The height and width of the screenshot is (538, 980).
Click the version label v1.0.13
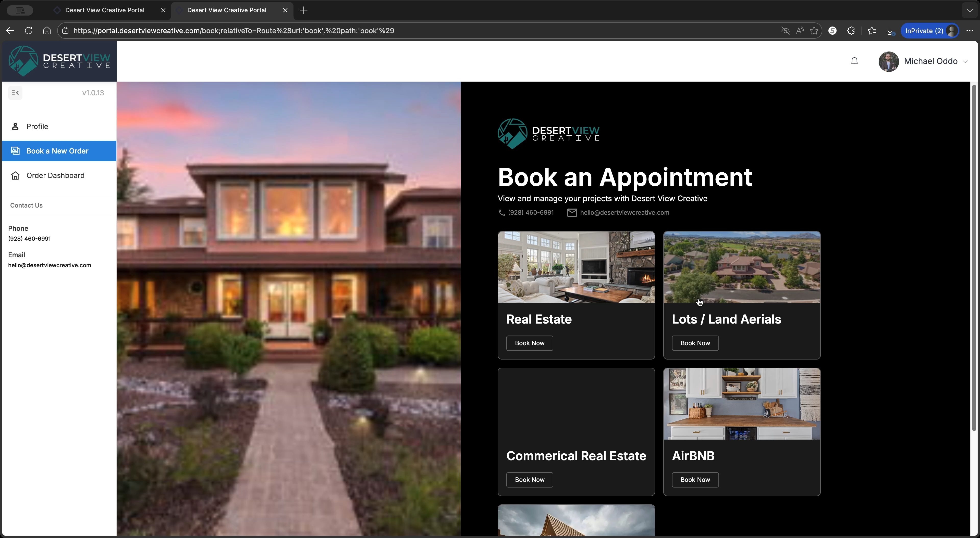coord(93,93)
